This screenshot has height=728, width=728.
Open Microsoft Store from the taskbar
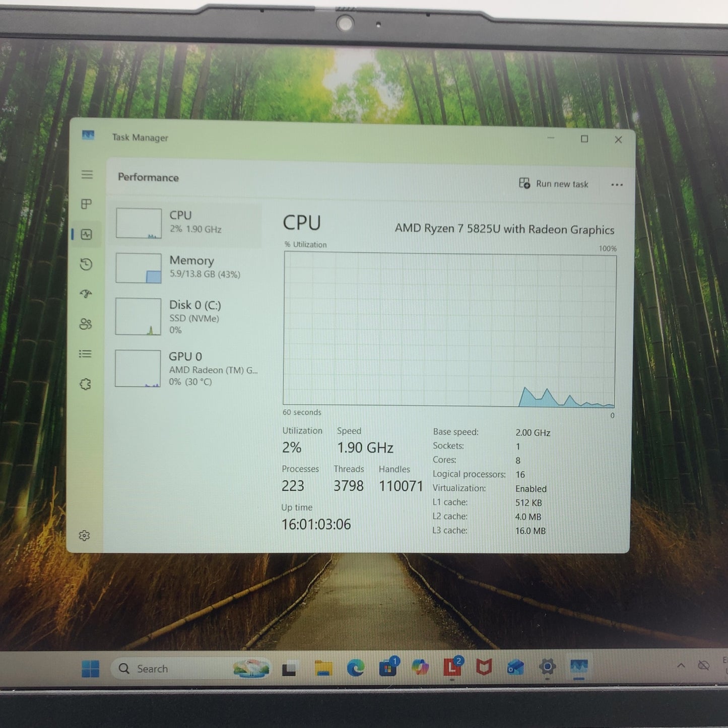click(388, 668)
